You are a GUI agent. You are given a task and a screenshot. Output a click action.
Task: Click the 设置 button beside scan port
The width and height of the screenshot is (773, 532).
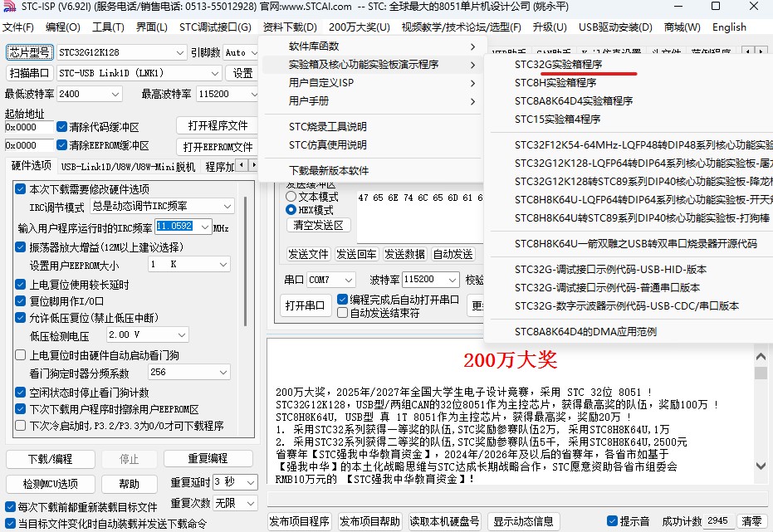[242, 73]
